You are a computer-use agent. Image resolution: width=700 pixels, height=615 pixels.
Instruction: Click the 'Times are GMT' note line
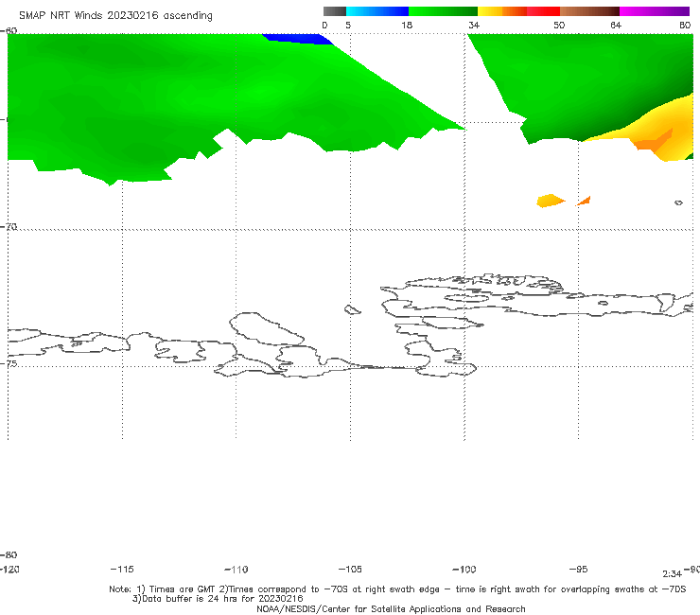397,589
